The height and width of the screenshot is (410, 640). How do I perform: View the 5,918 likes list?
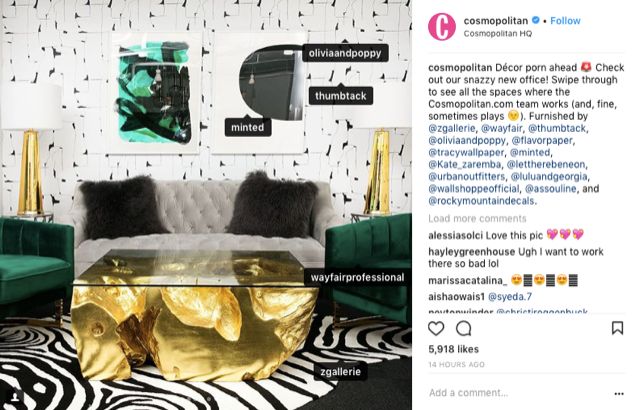coord(453,349)
